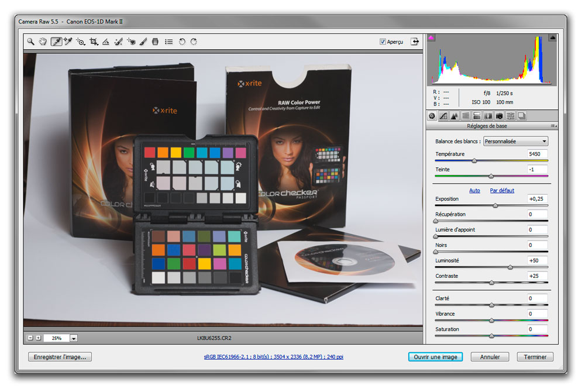The width and height of the screenshot is (585, 392).
Task: Open the zoom level dropdown arrow
Action: coord(74,338)
